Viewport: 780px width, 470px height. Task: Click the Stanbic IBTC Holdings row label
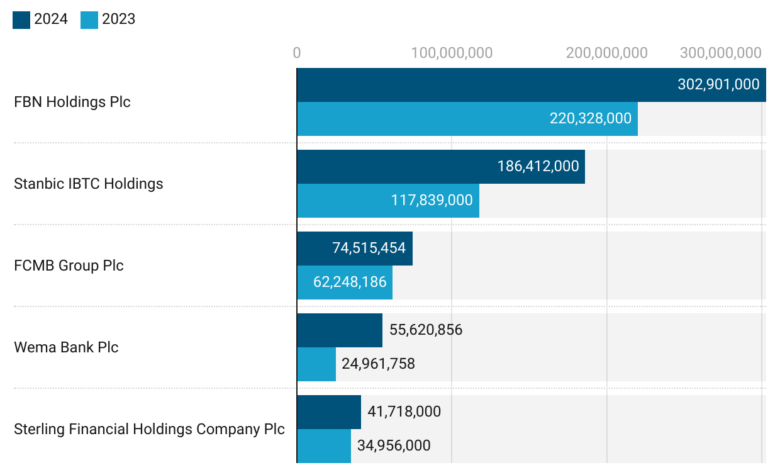tap(89, 184)
